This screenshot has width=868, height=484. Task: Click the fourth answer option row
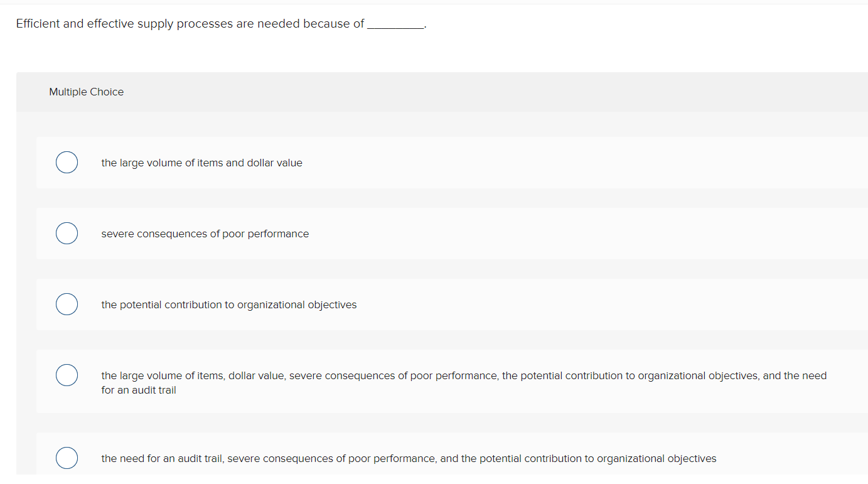439,381
